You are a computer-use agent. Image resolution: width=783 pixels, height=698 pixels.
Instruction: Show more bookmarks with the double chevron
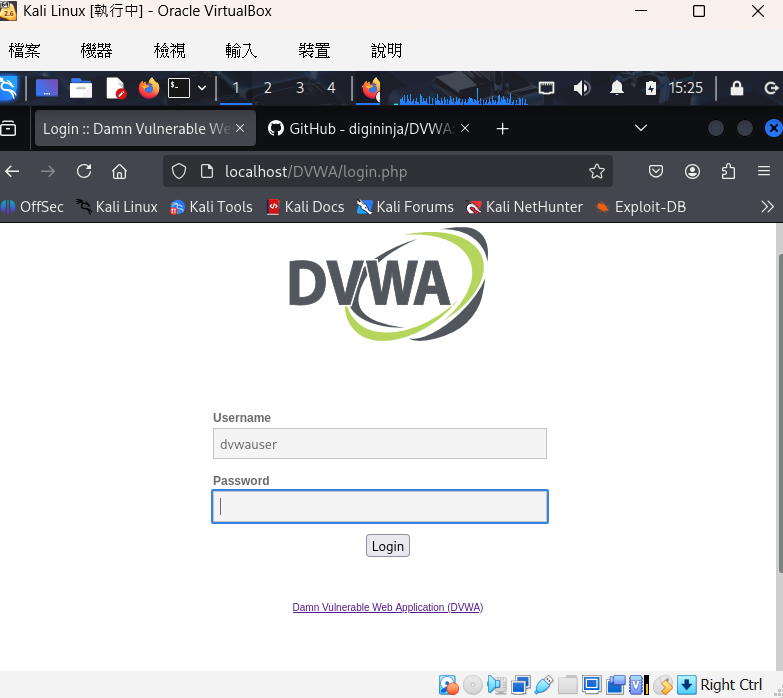(x=767, y=207)
